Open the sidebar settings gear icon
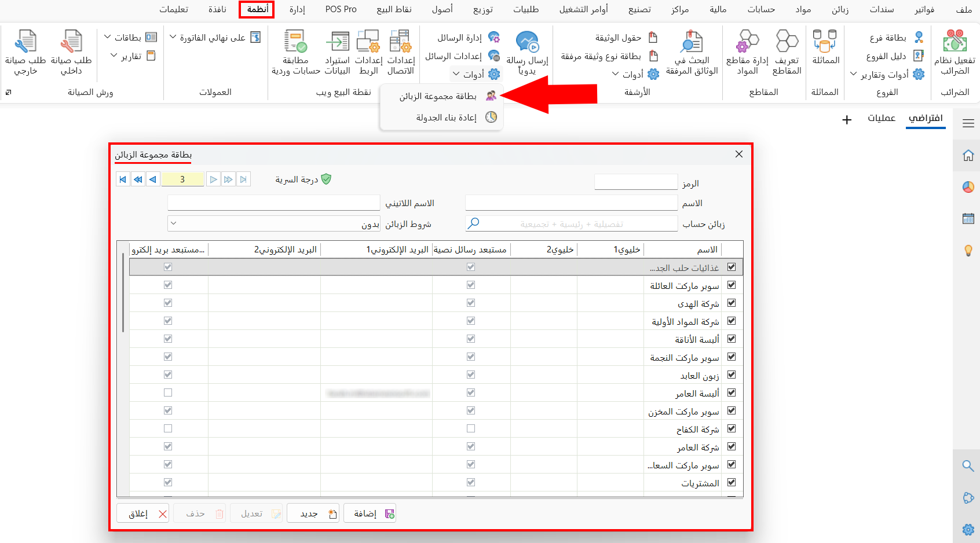980x543 pixels. tap(968, 529)
